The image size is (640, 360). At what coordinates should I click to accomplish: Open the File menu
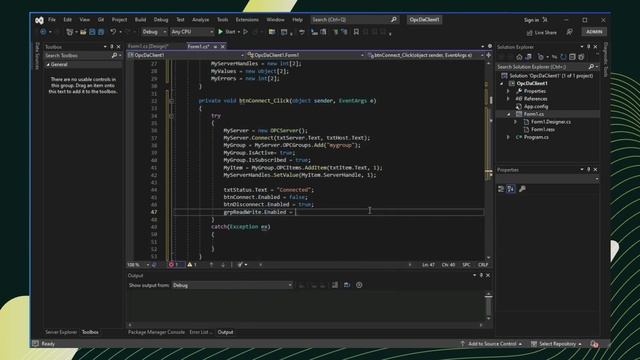52,20
